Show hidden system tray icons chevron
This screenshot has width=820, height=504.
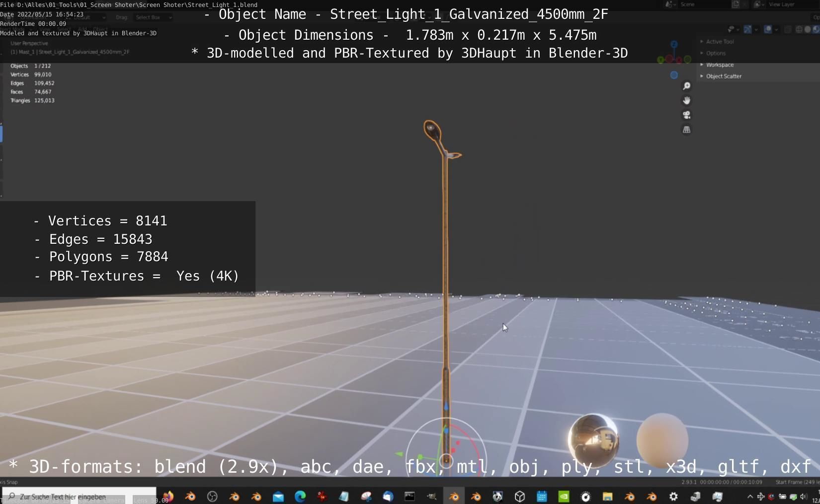click(x=750, y=497)
